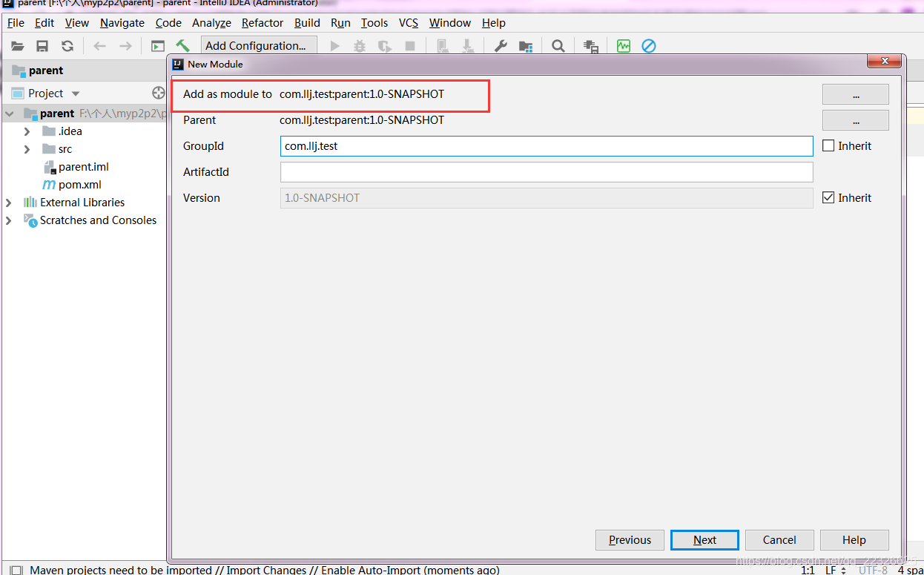924x575 pixels.
Task: Expand the .idea folder node
Action: point(27,131)
